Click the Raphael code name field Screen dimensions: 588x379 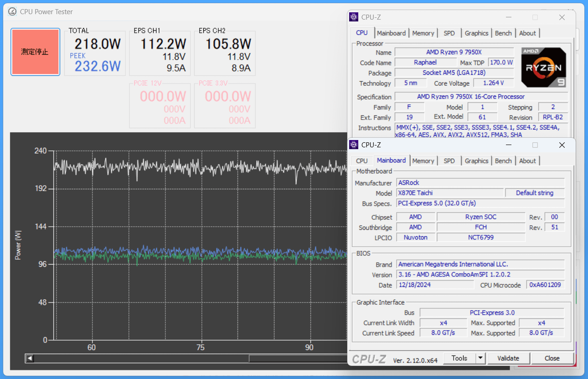pyautogui.click(x=425, y=62)
